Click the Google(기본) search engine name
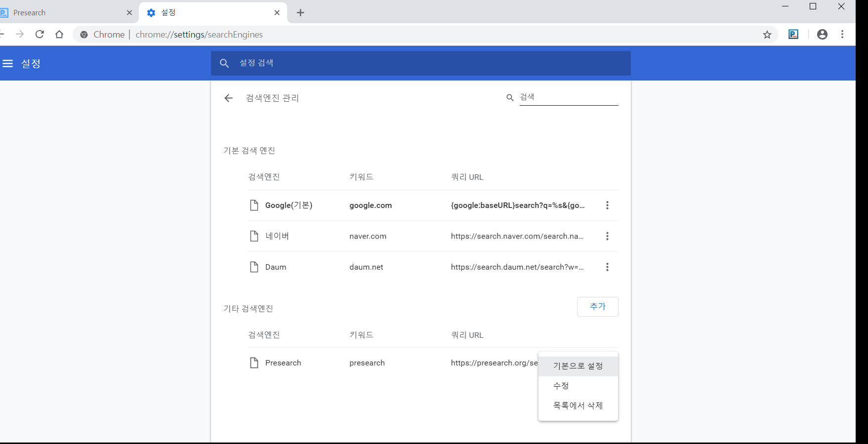 [289, 205]
